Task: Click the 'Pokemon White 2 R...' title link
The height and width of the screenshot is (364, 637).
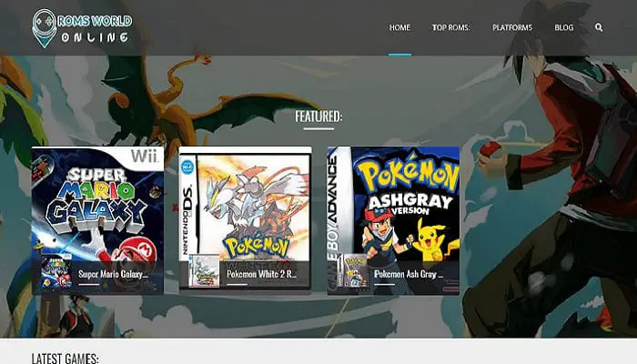Action: tap(261, 274)
